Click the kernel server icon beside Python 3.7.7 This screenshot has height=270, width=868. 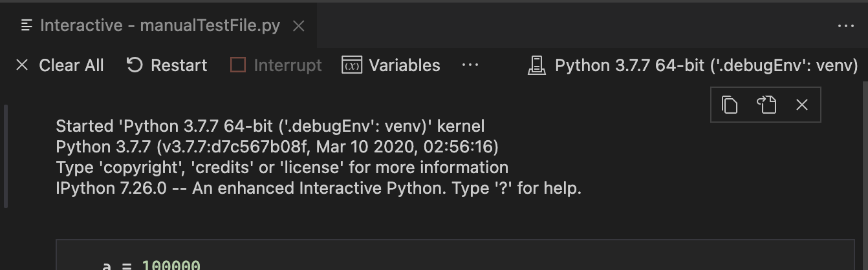tap(536, 66)
